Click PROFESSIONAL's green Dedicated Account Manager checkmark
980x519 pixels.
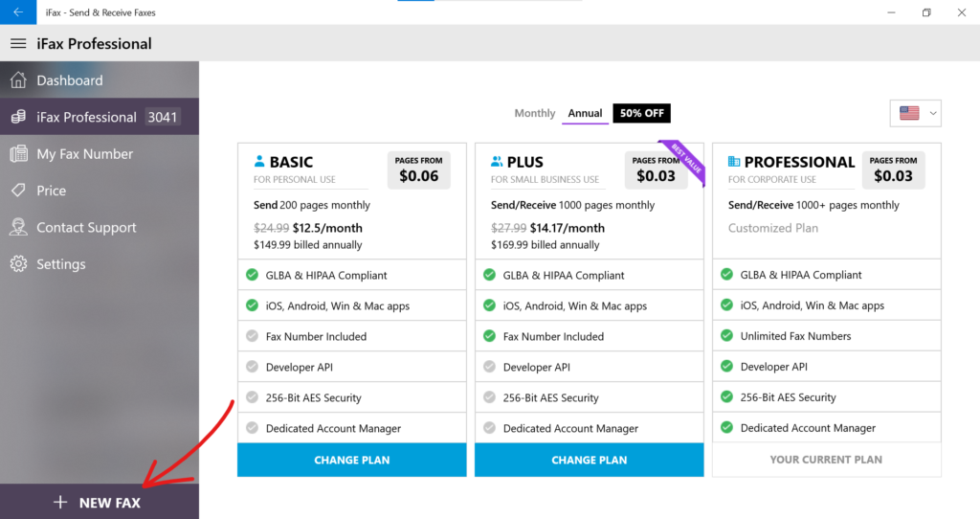pos(727,427)
